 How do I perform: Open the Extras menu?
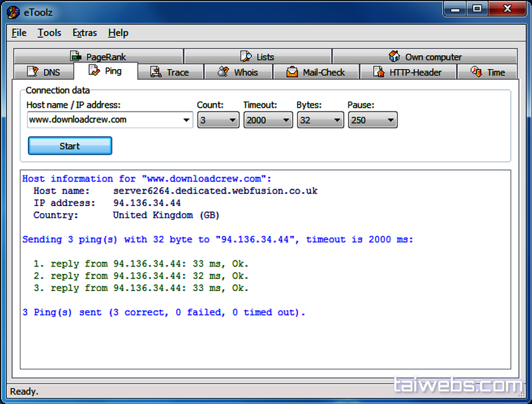click(84, 33)
